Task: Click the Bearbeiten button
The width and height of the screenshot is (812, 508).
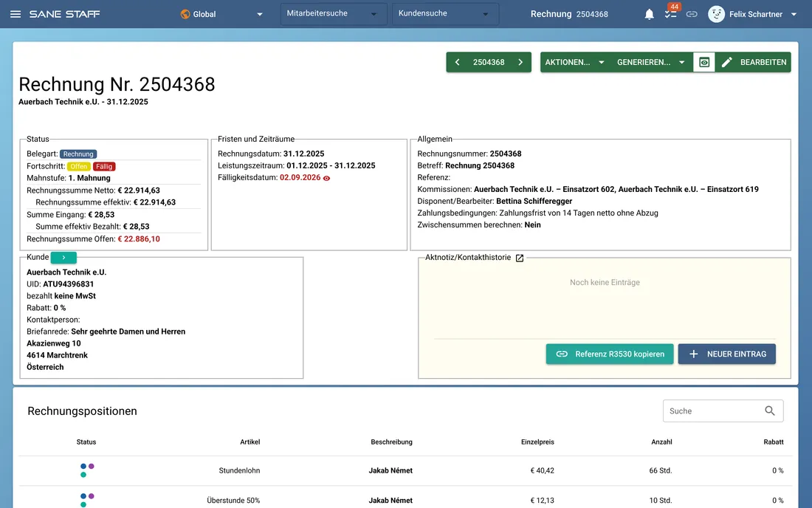Action: tap(754, 62)
